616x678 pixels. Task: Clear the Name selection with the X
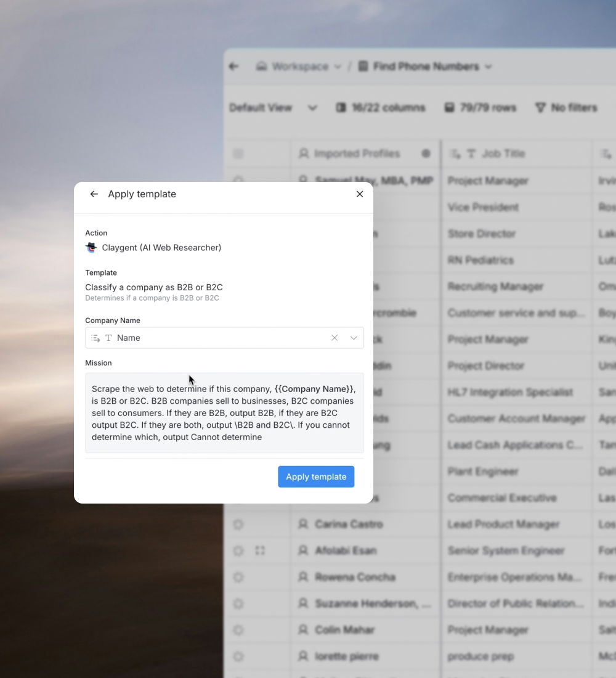coord(334,338)
